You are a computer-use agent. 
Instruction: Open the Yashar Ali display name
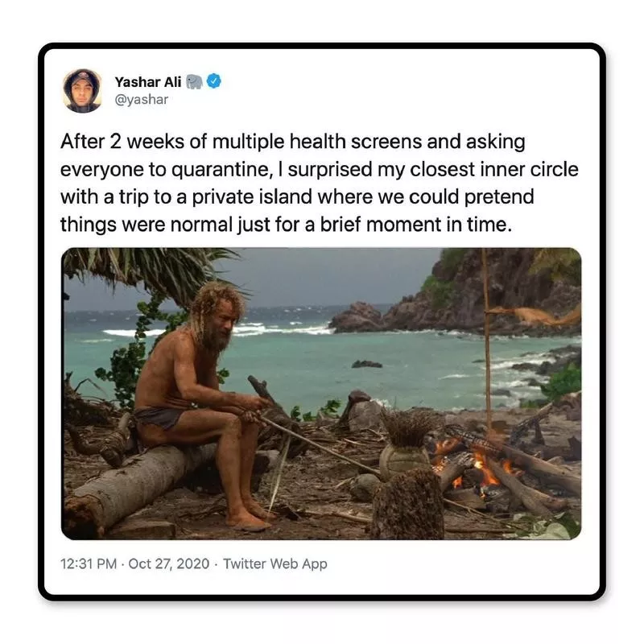(x=148, y=81)
